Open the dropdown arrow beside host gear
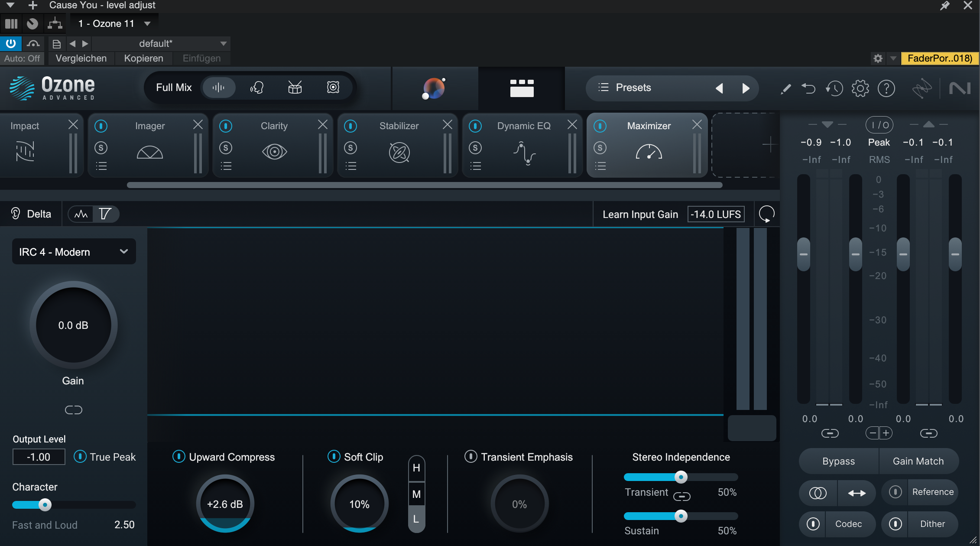The width and height of the screenshot is (980, 546). (x=893, y=58)
